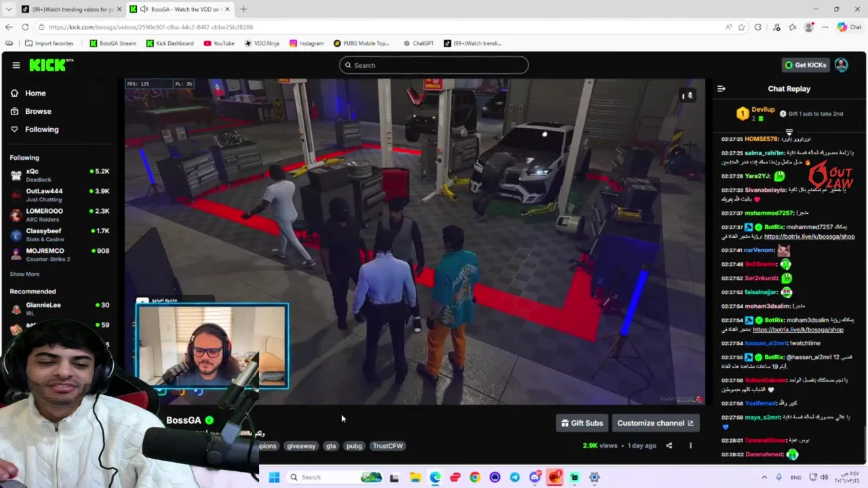
Task: Click the Get KICKs button
Action: (806, 65)
